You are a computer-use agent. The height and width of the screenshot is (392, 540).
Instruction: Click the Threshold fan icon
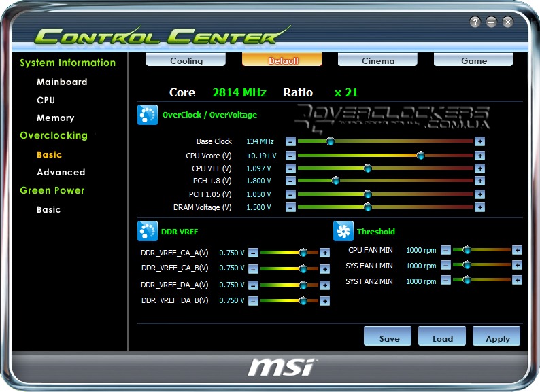click(343, 231)
